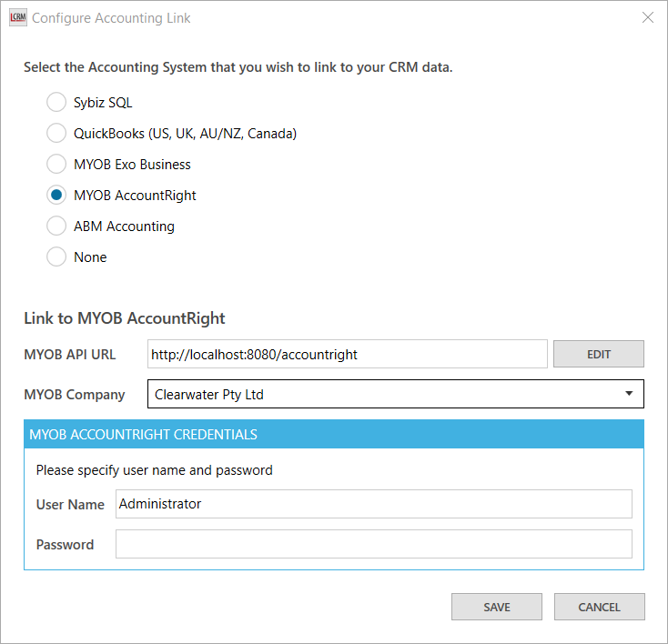Expand the MYOB Company dropdown arrow
The height and width of the screenshot is (644, 668).
(x=629, y=395)
